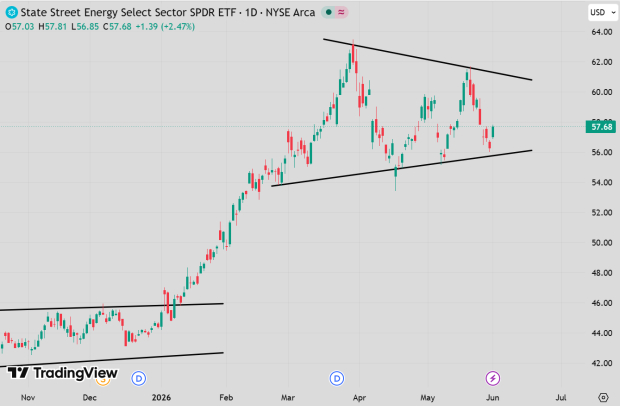620x406 pixels.
Task: Click the 54.00 price axis label
Action: 601,183
